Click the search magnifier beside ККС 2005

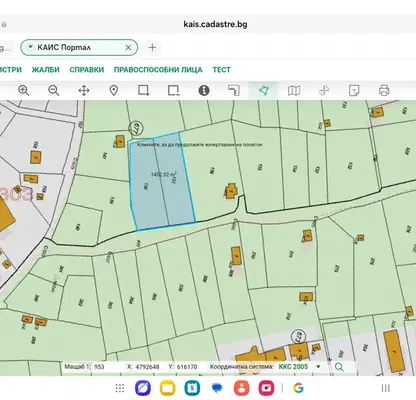tap(339, 367)
